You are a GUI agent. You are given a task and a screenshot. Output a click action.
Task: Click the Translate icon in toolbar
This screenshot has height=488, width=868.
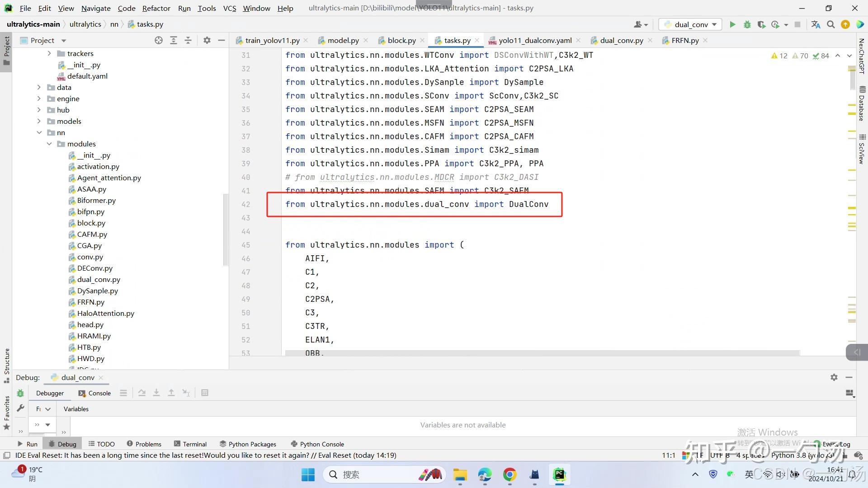816,24
